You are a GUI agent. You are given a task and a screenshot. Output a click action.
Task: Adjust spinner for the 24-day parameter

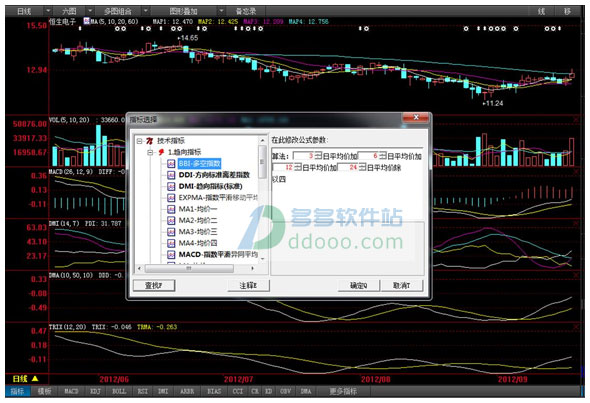(x=362, y=167)
